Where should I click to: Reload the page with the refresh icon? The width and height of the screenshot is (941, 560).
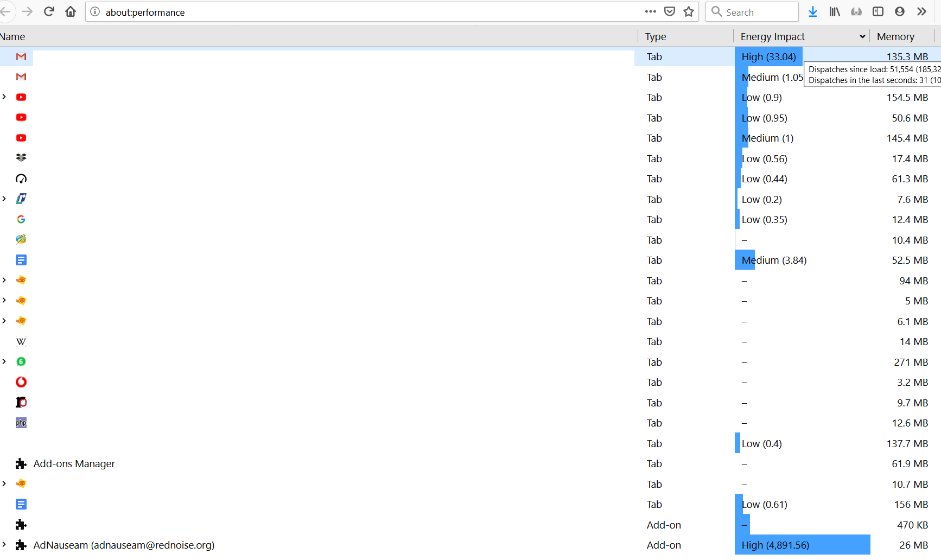tap(49, 11)
